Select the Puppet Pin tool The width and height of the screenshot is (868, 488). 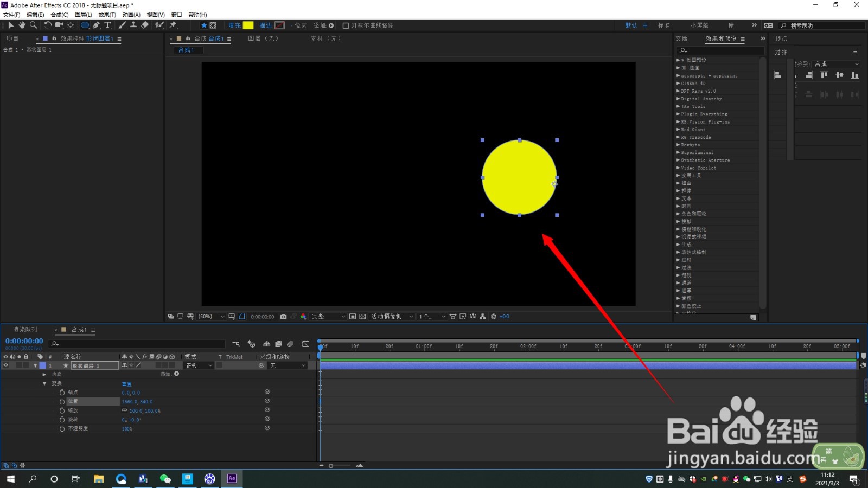tap(174, 25)
